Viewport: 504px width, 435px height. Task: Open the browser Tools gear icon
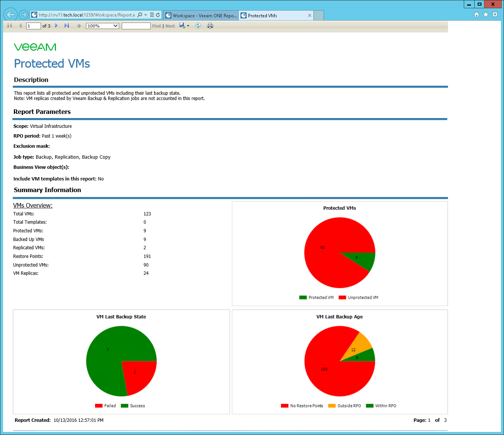(495, 15)
